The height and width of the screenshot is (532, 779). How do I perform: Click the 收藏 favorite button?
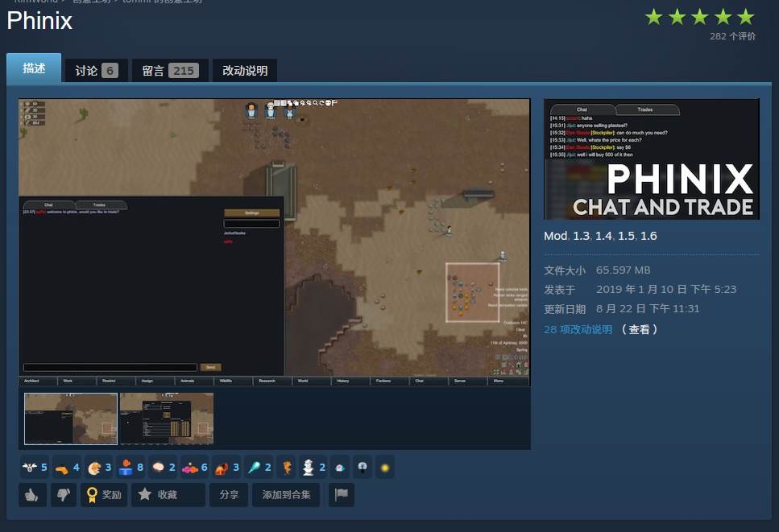click(168, 495)
